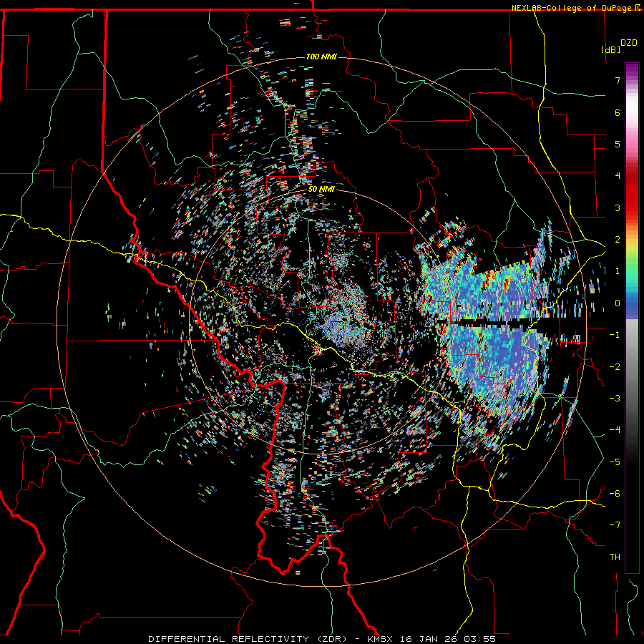Click the 0 value on the color scale
This screenshot has width=644, height=644.
click(x=618, y=303)
